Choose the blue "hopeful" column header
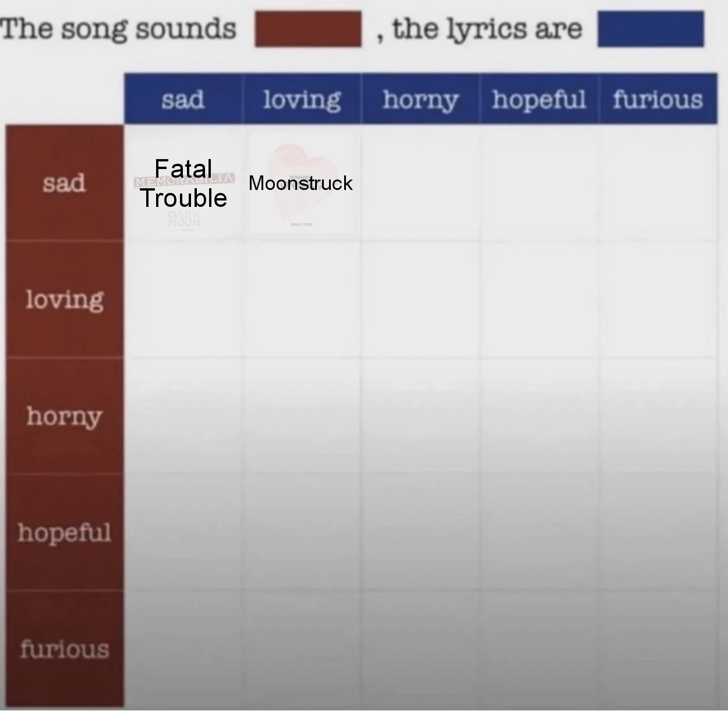This screenshot has height=711, width=728. coord(539,99)
